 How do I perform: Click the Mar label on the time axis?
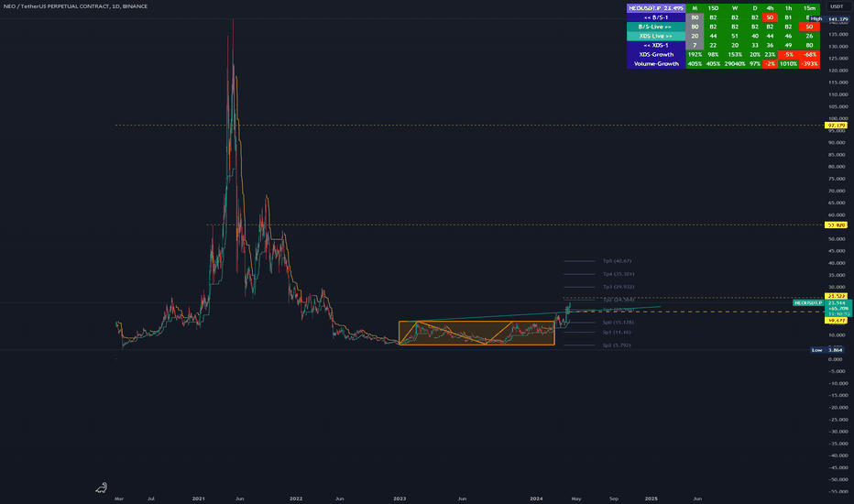point(119,499)
